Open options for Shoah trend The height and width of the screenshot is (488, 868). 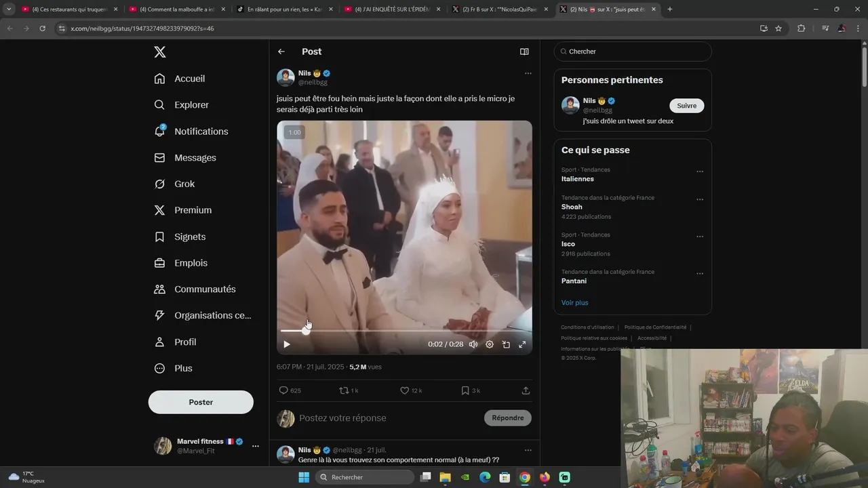(x=700, y=200)
